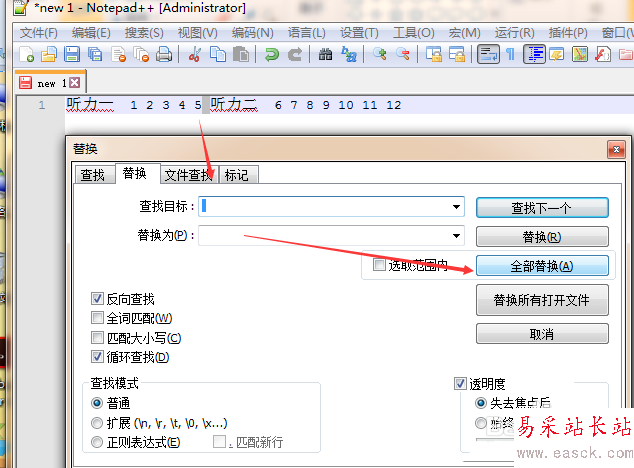The width and height of the screenshot is (634, 468).
Task: Open the 编码(N) menu
Action: (252, 33)
